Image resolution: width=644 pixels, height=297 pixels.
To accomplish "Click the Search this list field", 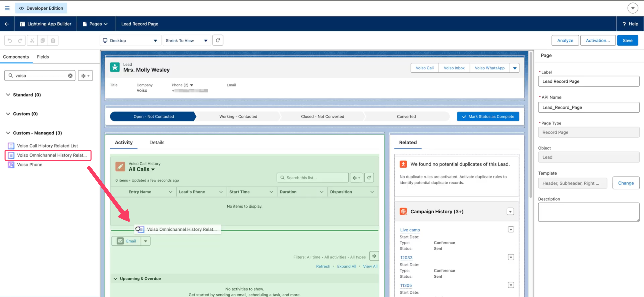I will [312, 178].
